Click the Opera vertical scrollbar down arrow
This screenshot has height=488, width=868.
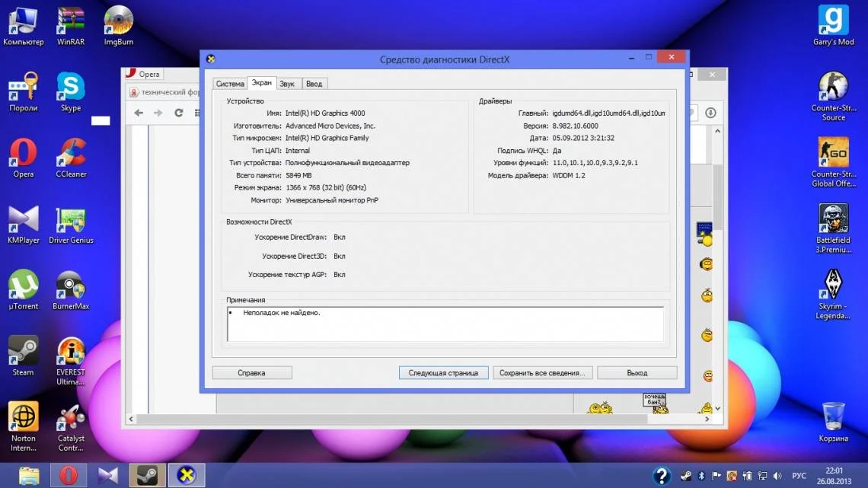(717, 408)
